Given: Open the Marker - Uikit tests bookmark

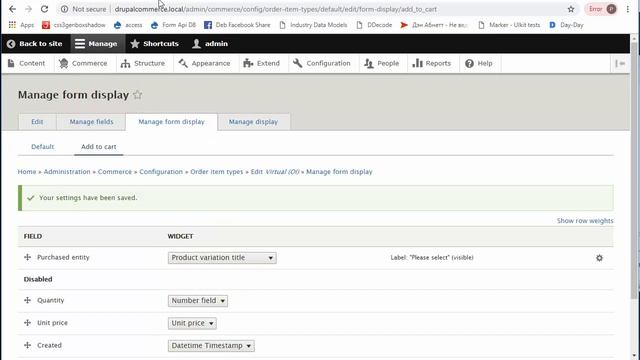Looking at the screenshot, I should point(509,25).
